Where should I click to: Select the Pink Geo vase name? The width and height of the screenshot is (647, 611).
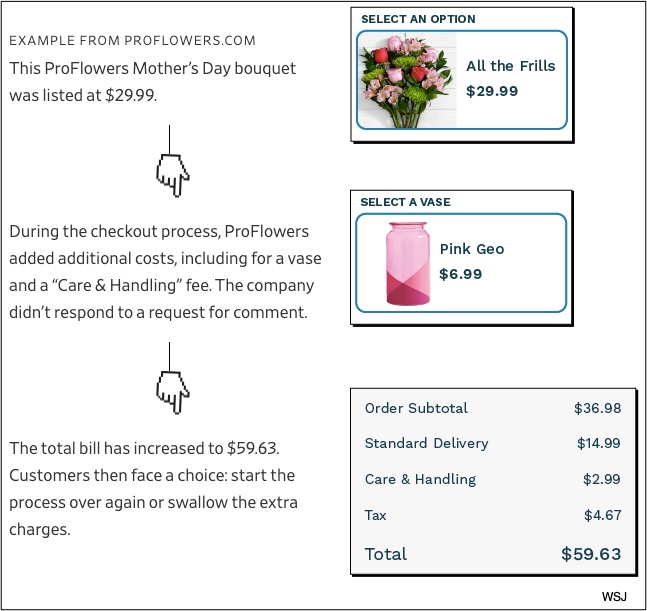(x=472, y=249)
